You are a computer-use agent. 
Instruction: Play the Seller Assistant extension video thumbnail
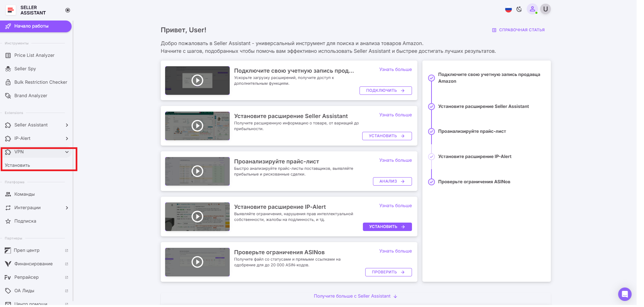point(197,126)
